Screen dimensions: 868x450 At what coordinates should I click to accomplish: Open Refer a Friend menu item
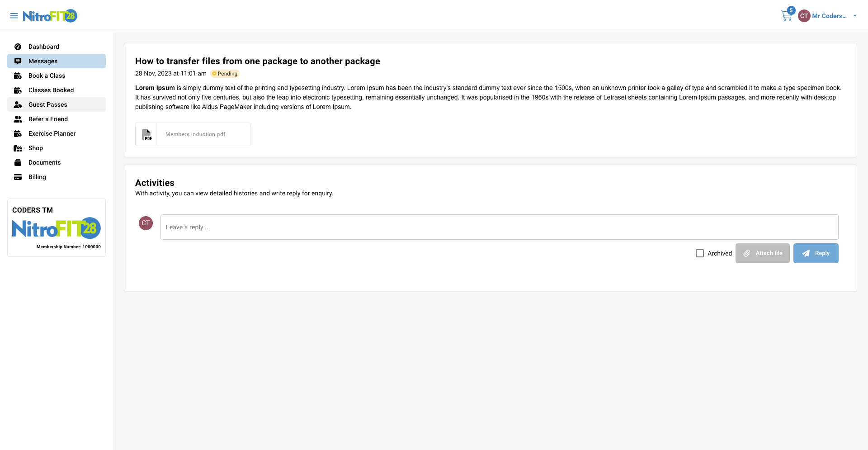48,119
